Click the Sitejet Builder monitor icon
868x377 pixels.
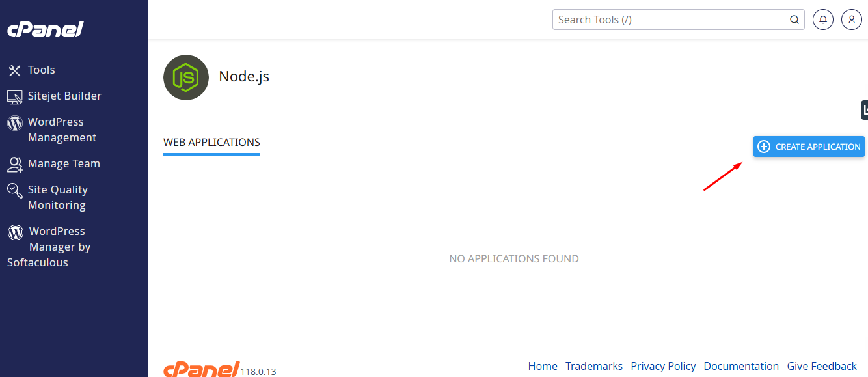click(x=15, y=96)
